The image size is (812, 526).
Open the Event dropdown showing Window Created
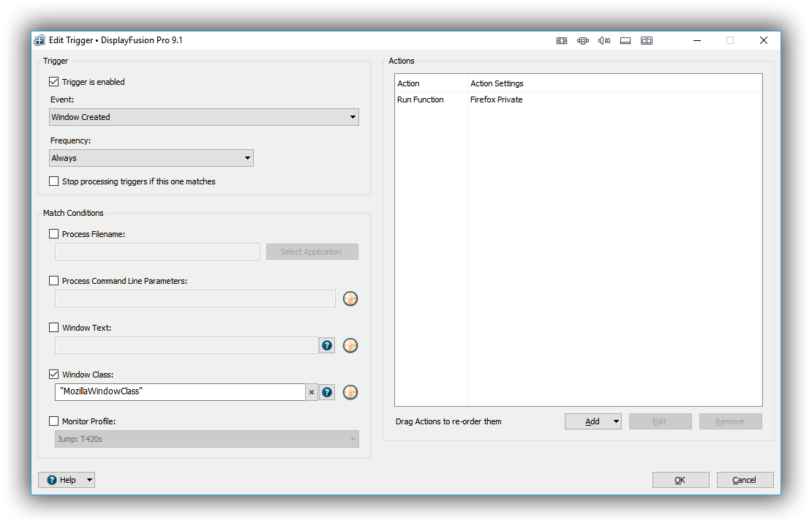(x=205, y=117)
